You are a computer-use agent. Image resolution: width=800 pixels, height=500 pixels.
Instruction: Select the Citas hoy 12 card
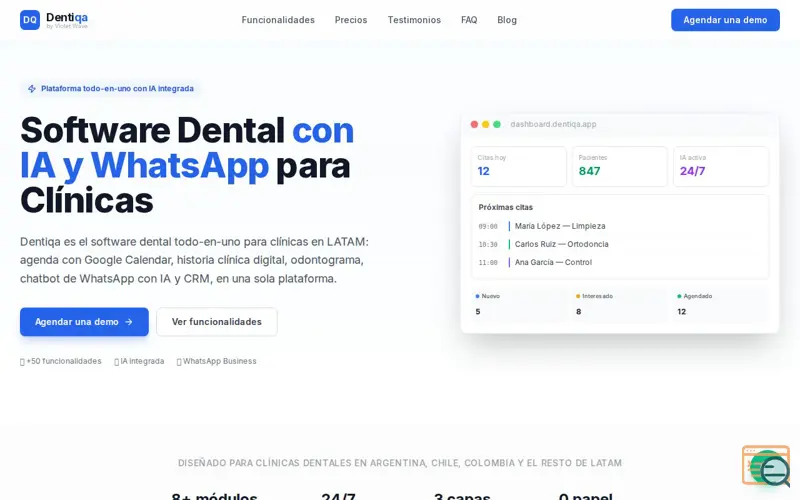(518, 166)
